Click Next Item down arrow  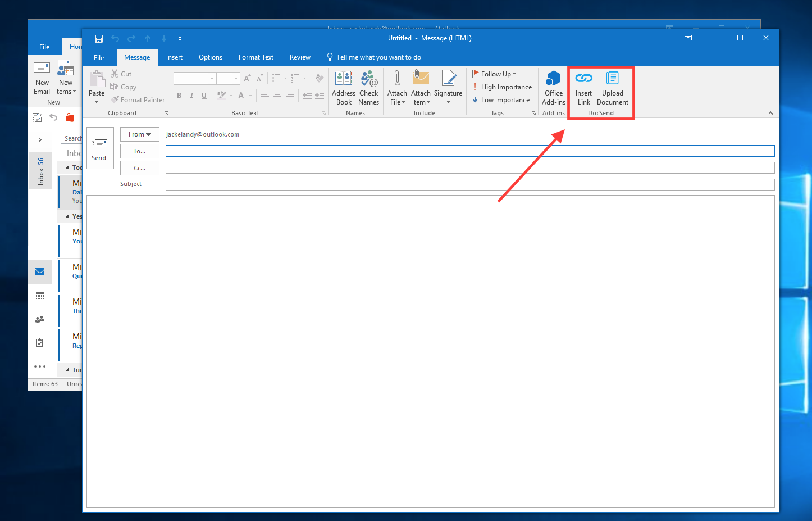(x=164, y=38)
